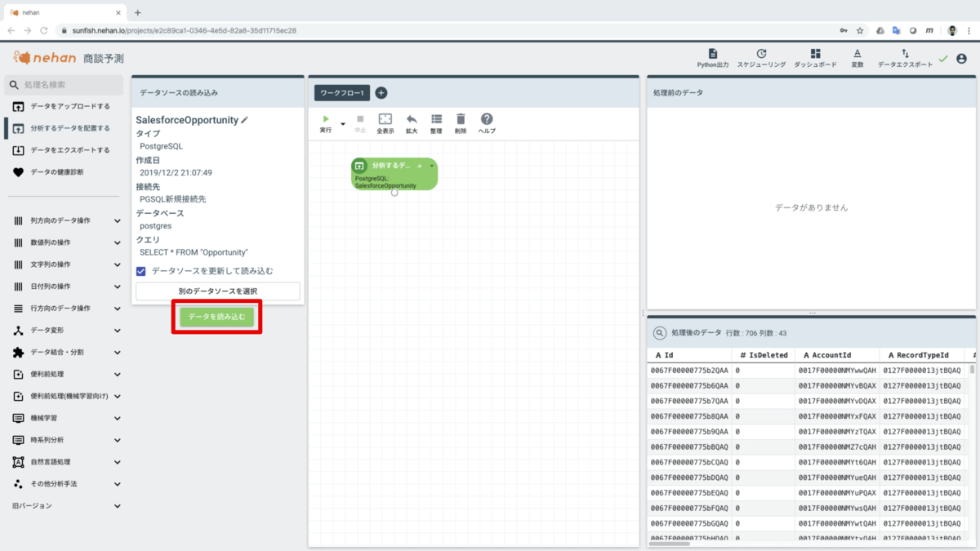This screenshot has width=980, height=551.
Task: Expand 時系列分析 category
Action: tap(67, 440)
